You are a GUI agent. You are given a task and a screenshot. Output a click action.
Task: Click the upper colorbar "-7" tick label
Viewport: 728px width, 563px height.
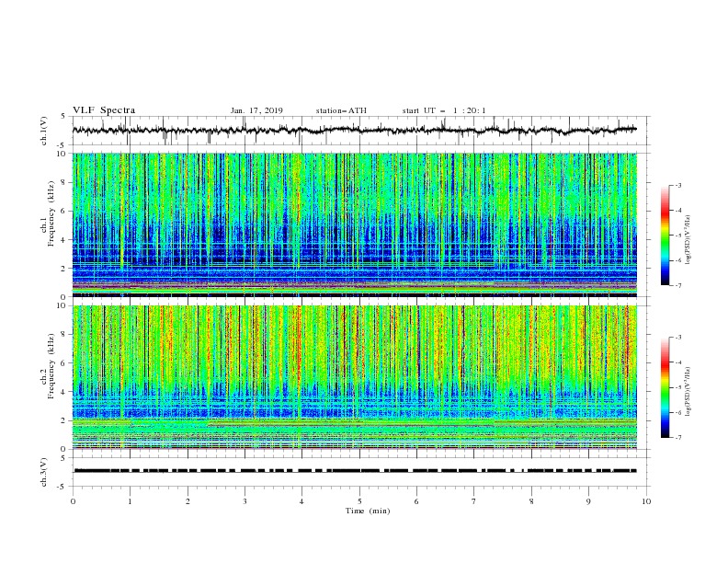point(678,286)
